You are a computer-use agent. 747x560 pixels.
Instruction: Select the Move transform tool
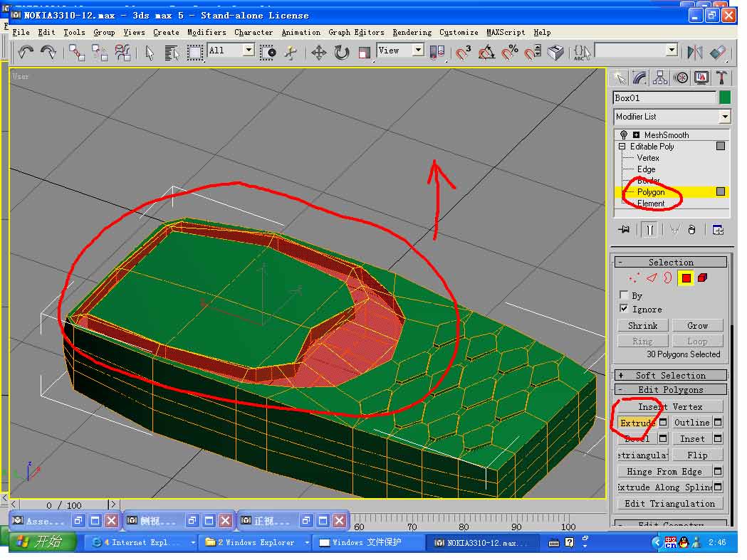(318, 52)
